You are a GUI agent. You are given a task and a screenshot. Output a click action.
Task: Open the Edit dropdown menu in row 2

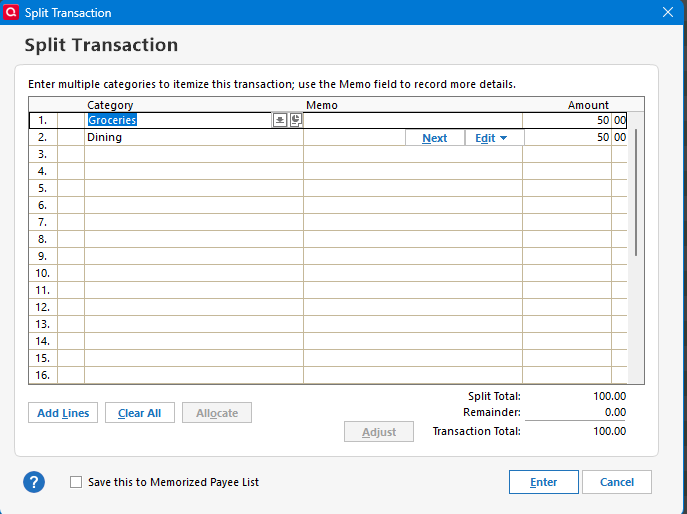point(494,138)
